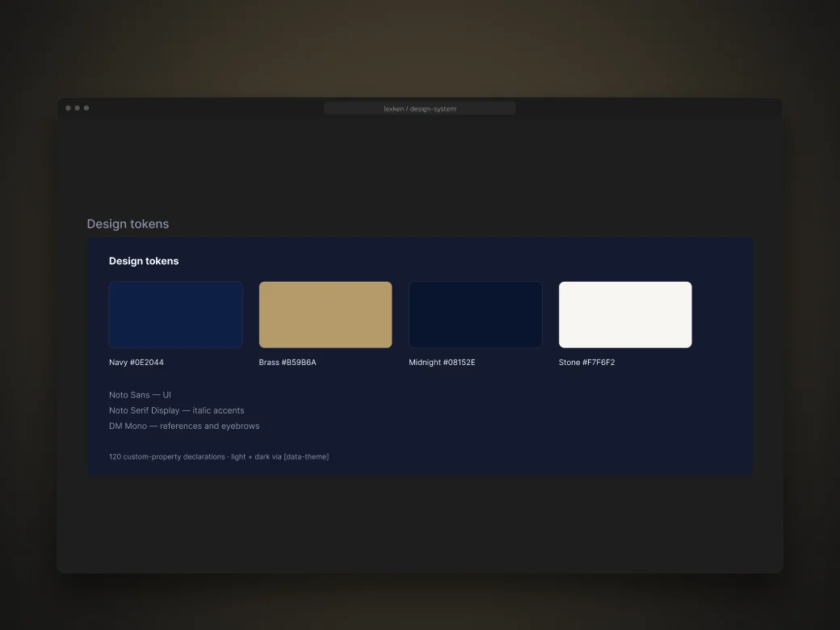The height and width of the screenshot is (630, 840).
Task: Click the 'Navy #0E2044' label
Action: coord(136,362)
